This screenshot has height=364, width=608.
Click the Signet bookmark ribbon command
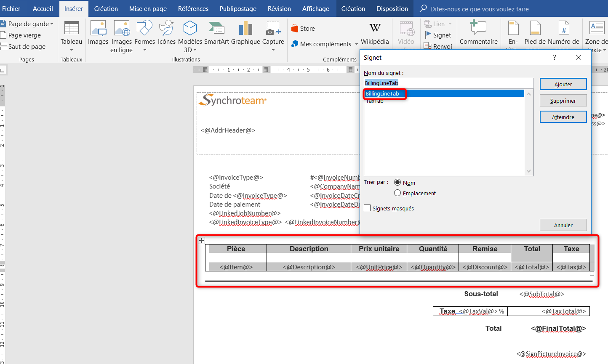coord(438,35)
